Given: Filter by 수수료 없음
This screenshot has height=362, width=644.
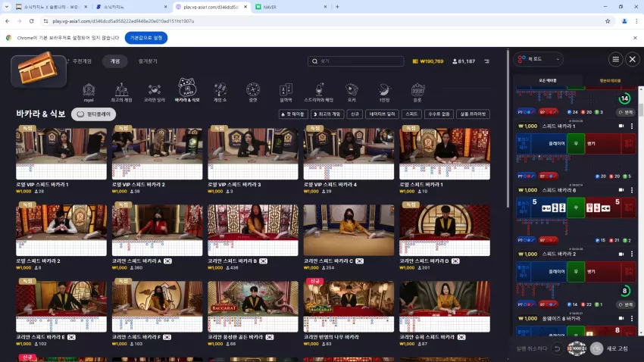Looking at the screenshot, I should pyautogui.click(x=439, y=114).
